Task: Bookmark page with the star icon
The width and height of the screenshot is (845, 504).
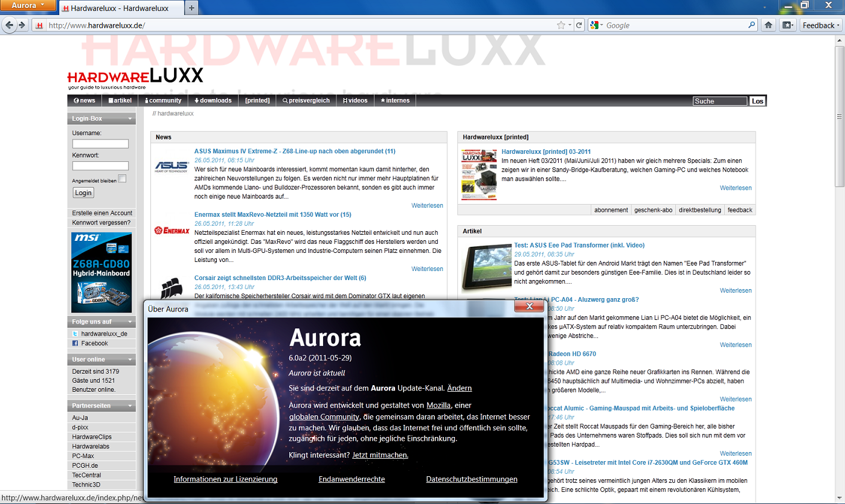Action: [561, 25]
